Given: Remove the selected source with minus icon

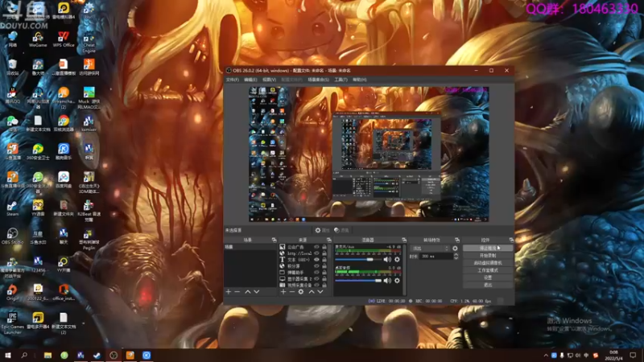Looking at the screenshot, I should [x=292, y=291].
